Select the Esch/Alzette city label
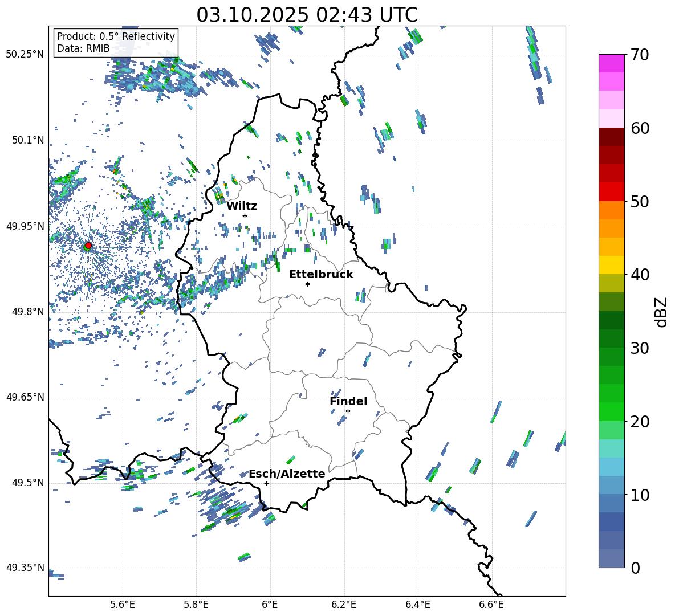Image resolution: width=675 pixels, height=616 pixels. (x=287, y=474)
